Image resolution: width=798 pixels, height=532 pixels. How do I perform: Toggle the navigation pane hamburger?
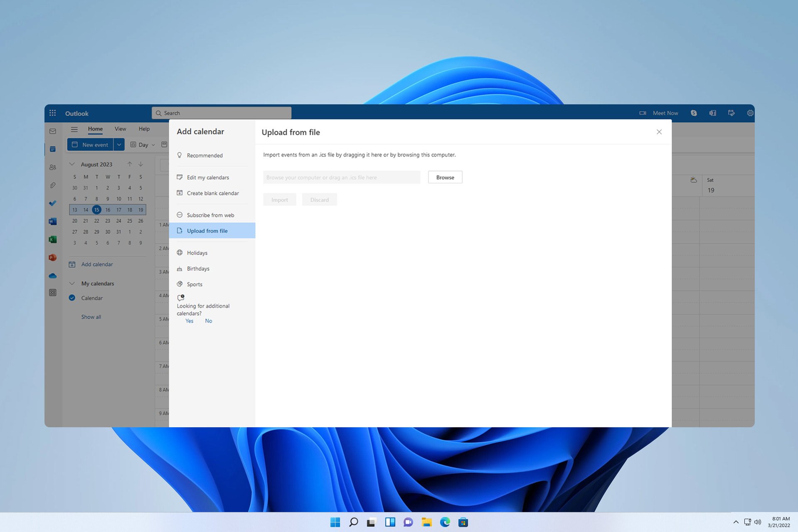click(74, 129)
